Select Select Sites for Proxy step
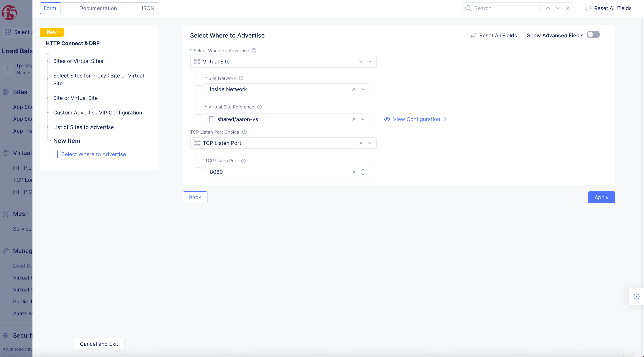 pos(99,80)
